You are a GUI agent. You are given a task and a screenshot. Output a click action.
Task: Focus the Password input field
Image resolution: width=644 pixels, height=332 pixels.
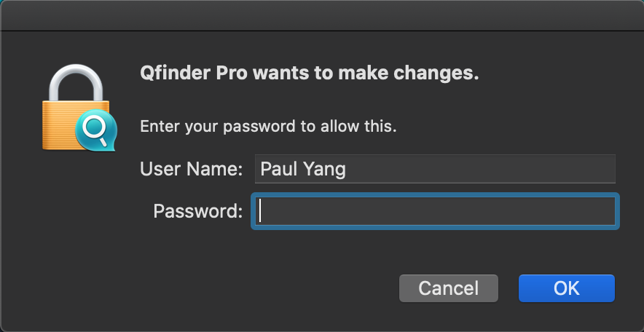pyautogui.click(x=435, y=211)
